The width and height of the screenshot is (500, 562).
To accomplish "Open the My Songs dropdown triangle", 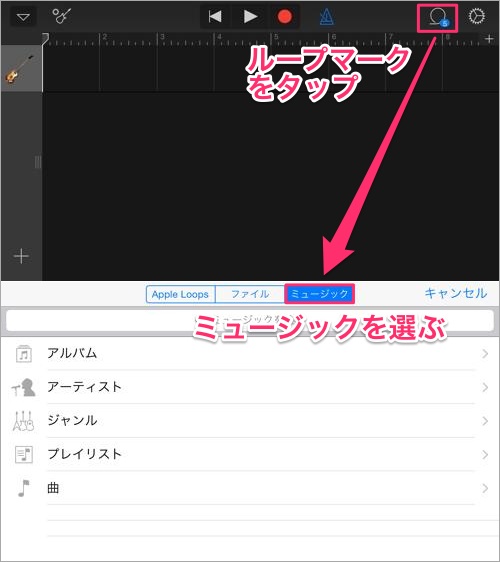I will tap(23, 17).
